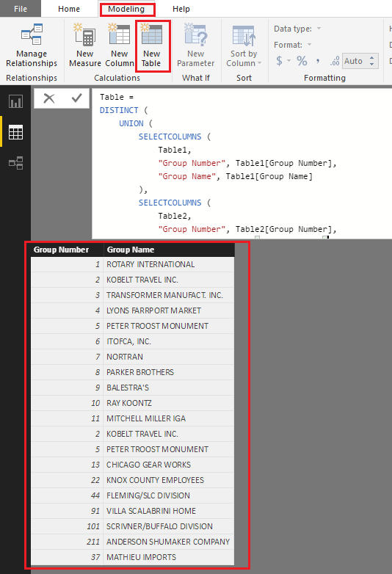Screen dimensions: 392x574
Task: Click the ANDERSON SHUMAKER COMPANY cell
Action: [169, 542]
